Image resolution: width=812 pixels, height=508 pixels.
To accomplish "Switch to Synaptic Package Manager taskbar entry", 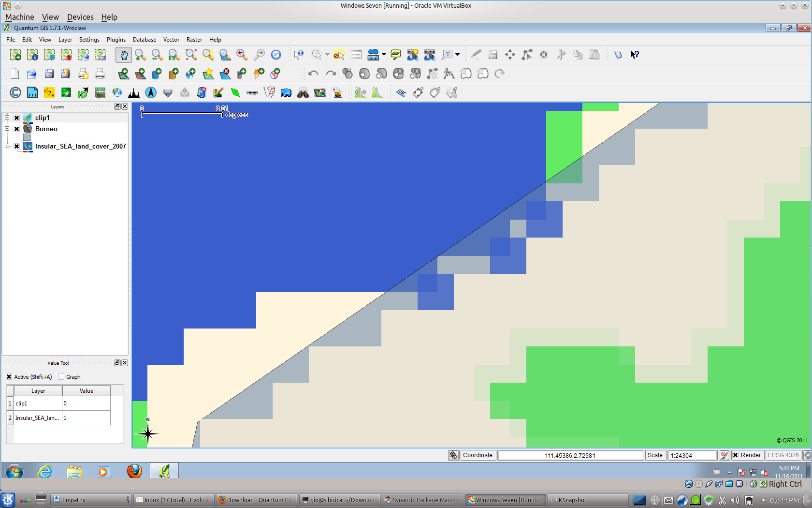I will click(422, 500).
